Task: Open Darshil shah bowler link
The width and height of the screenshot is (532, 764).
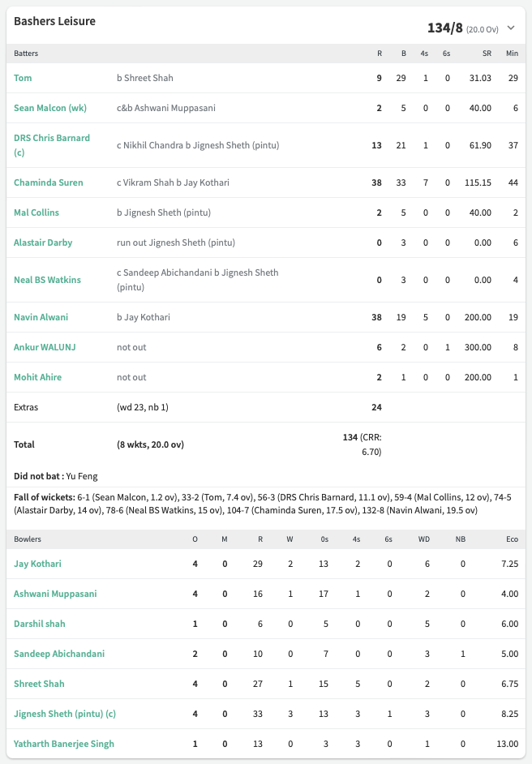Action: point(40,624)
